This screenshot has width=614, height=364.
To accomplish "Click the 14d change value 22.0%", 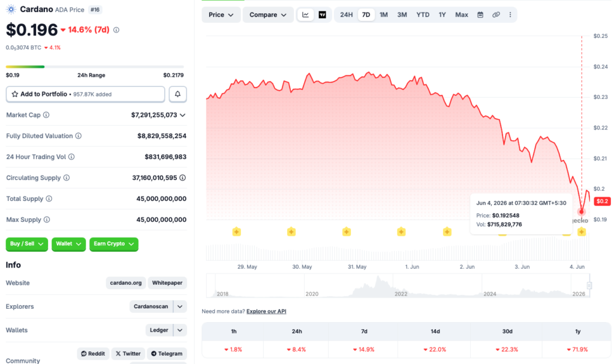I will [x=435, y=350].
